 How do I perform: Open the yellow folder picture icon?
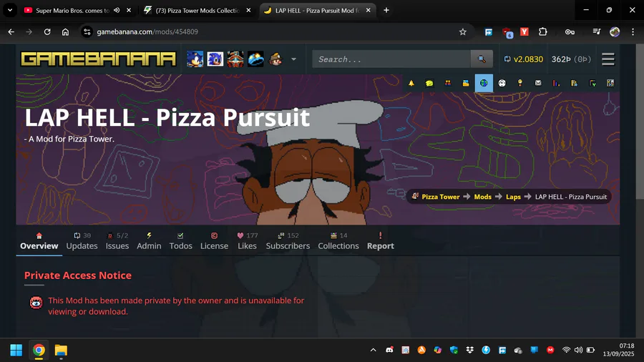coord(466,83)
